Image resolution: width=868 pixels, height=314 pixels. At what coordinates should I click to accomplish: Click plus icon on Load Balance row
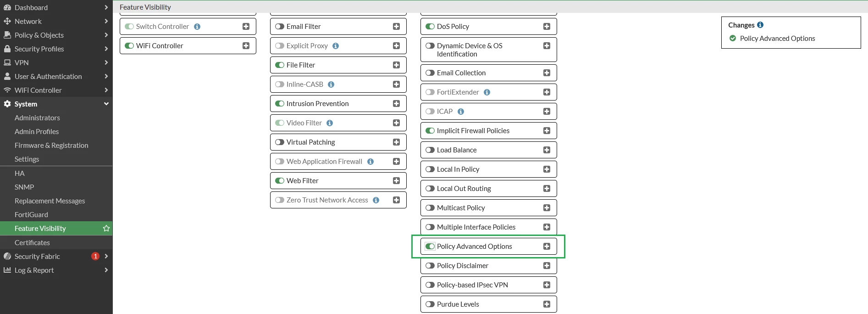547,150
